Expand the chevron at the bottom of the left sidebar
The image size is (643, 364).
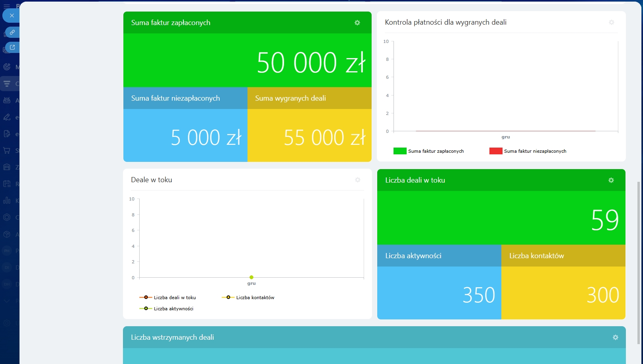(x=7, y=301)
